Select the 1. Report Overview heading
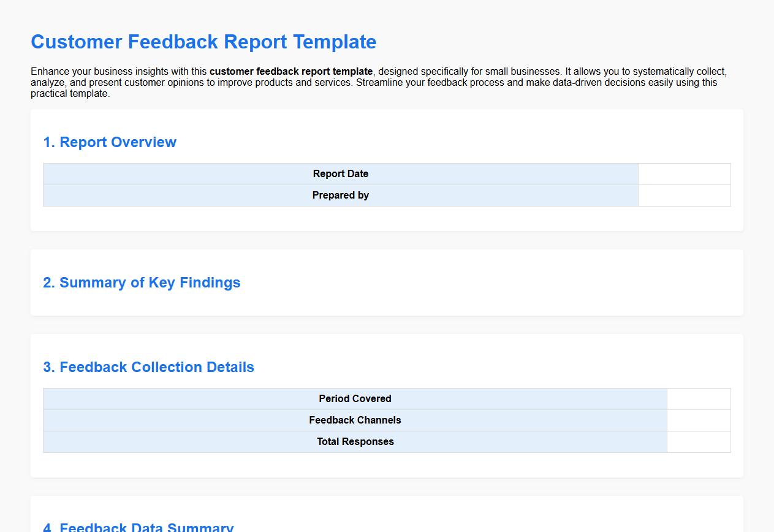This screenshot has height=532, width=774. pyautogui.click(x=109, y=142)
